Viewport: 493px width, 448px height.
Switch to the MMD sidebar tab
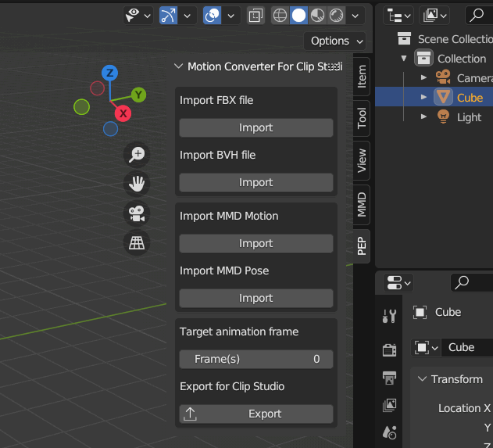[x=362, y=205]
